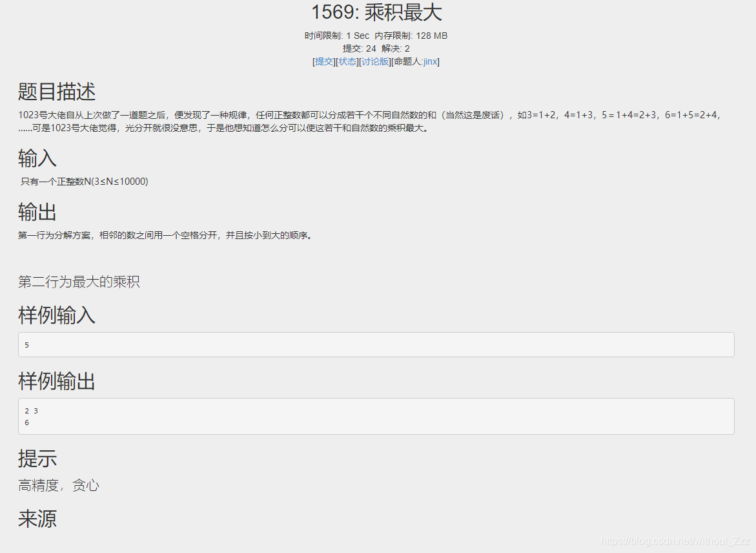Click the input constraint text N(3≤N≤10000)
756x553 pixels.
tap(116, 182)
